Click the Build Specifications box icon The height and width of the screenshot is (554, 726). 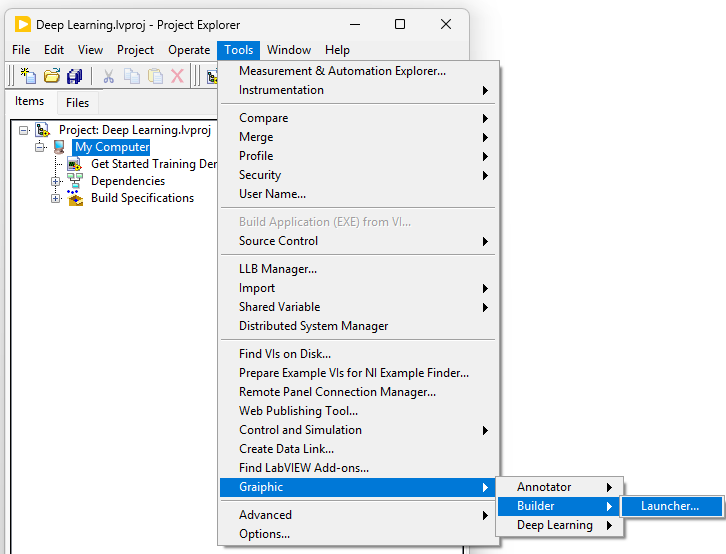(x=74, y=198)
